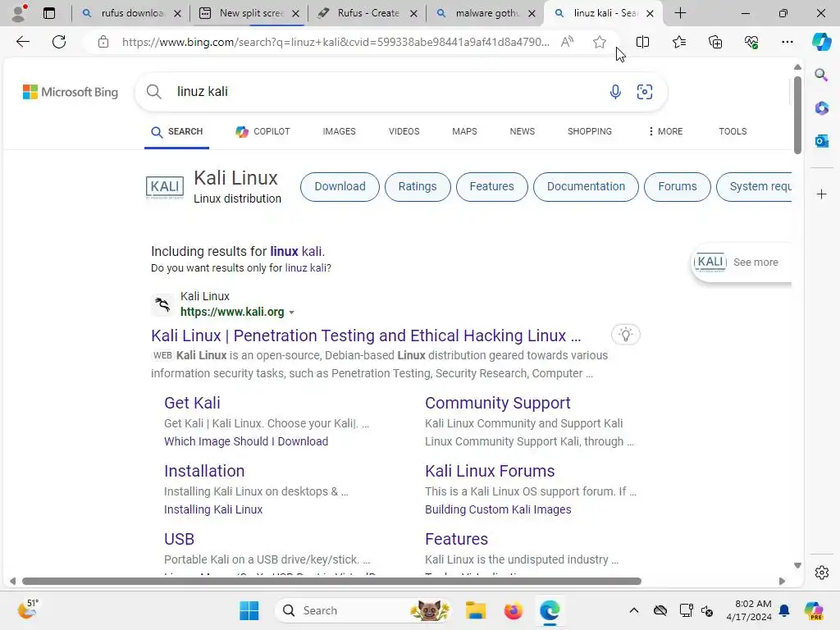Click the Features pill button
Screen dimensions: 840x630
tap(492, 186)
